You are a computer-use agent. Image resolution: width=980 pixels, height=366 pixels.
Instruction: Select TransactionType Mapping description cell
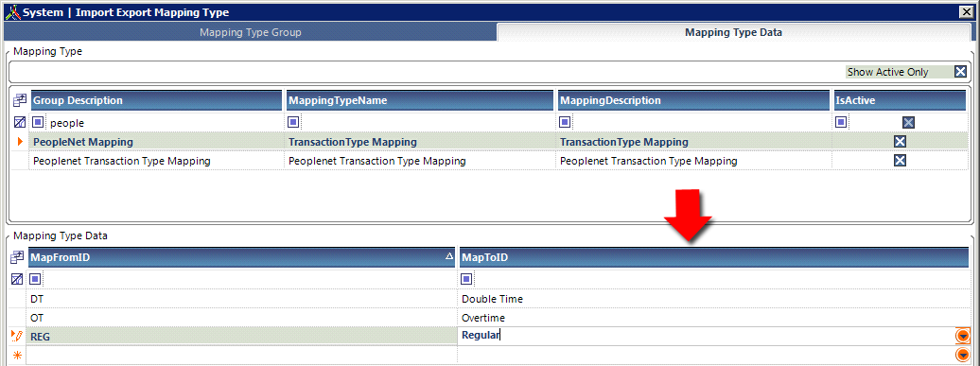(x=693, y=142)
